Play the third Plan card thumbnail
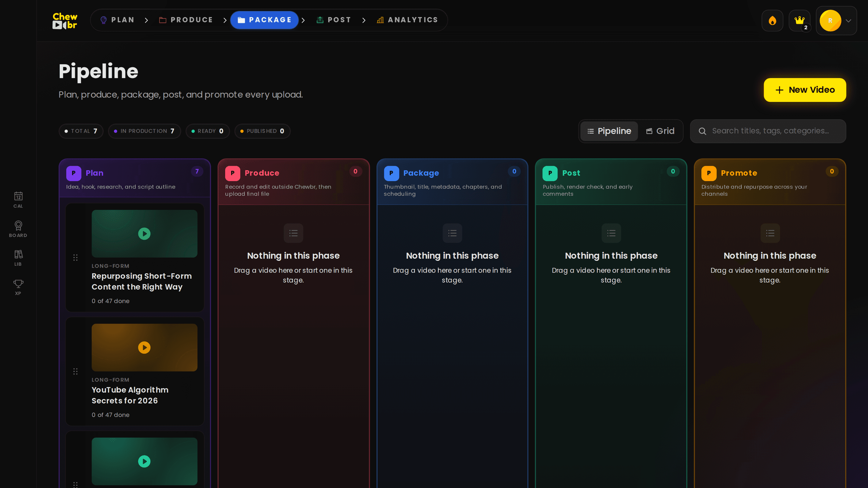The image size is (868, 488). point(144,461)
